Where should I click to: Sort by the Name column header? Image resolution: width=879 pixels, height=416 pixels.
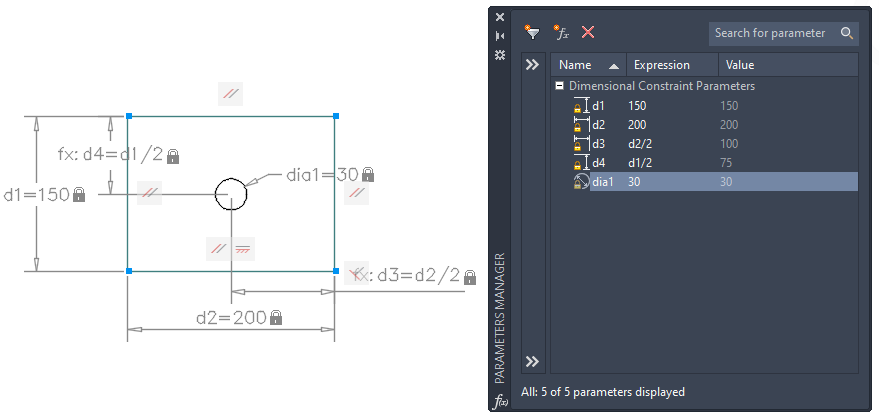coord(589,65)
